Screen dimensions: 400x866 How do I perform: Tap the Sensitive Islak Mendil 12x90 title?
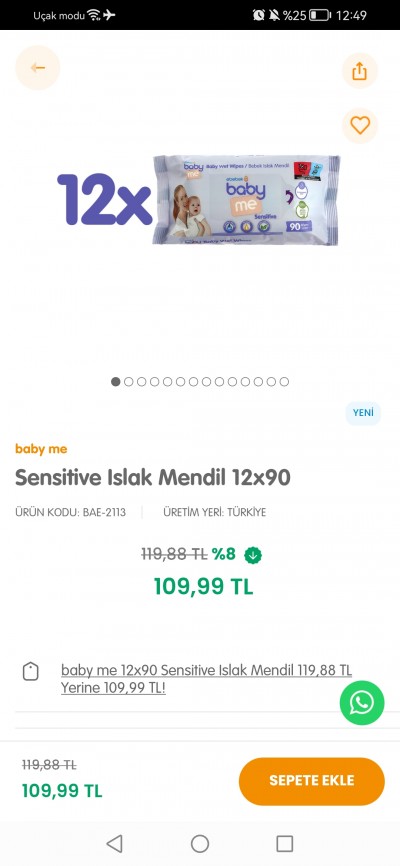tap(152, 478)
